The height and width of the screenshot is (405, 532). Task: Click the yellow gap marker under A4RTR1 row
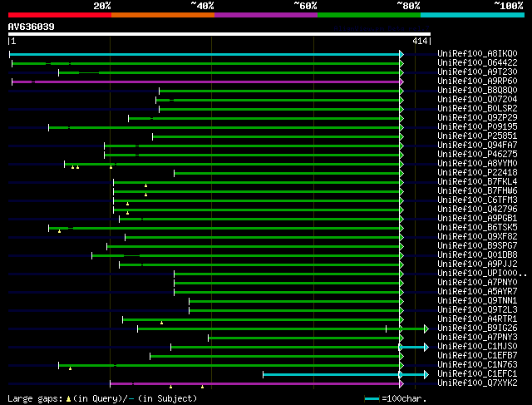pyautogui.click(x=161, y=323)
